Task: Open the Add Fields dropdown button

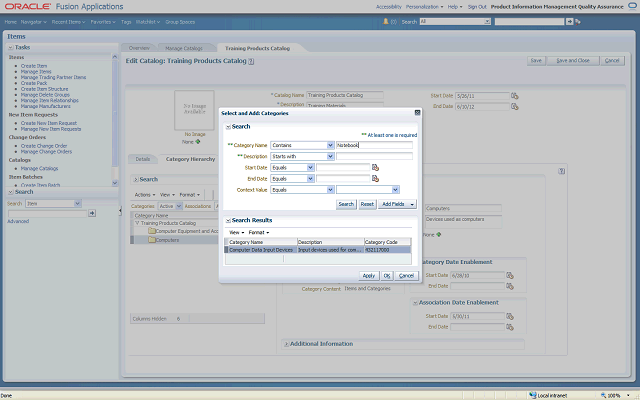Action: click(x=398, y=204)
